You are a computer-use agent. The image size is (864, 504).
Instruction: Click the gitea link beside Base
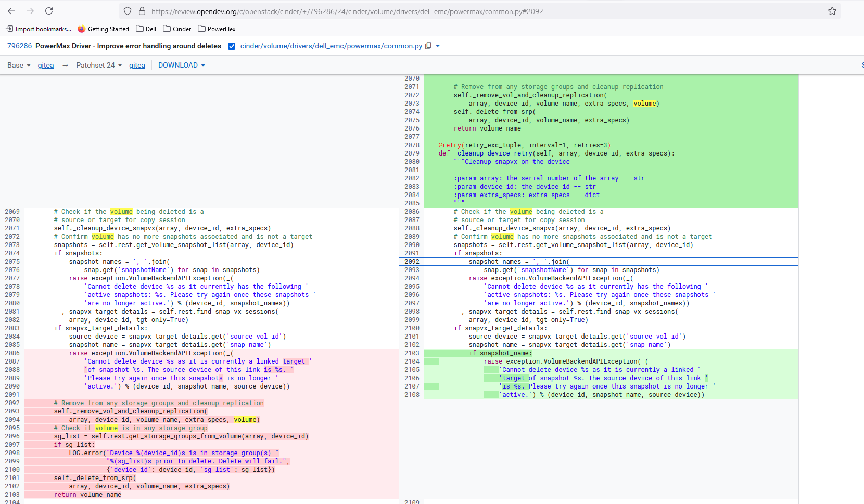tap(46, 65)
